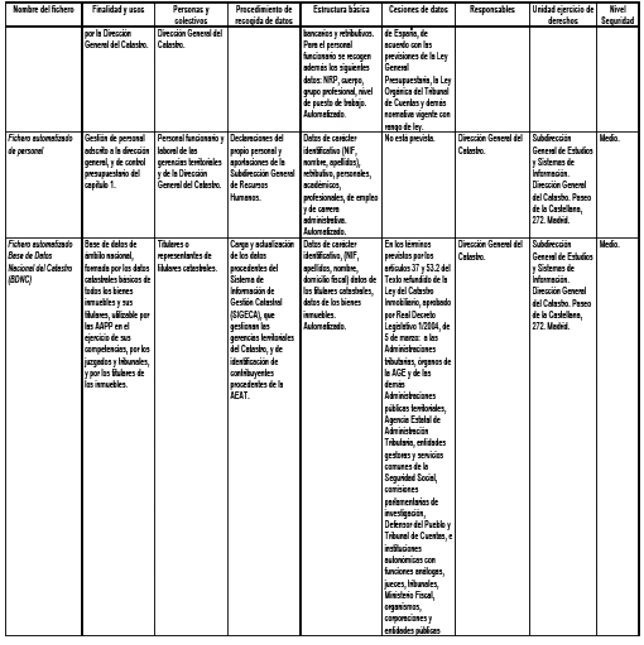
Task: Click the 'Personas y colectivos' column header
Action: point(191,14)
